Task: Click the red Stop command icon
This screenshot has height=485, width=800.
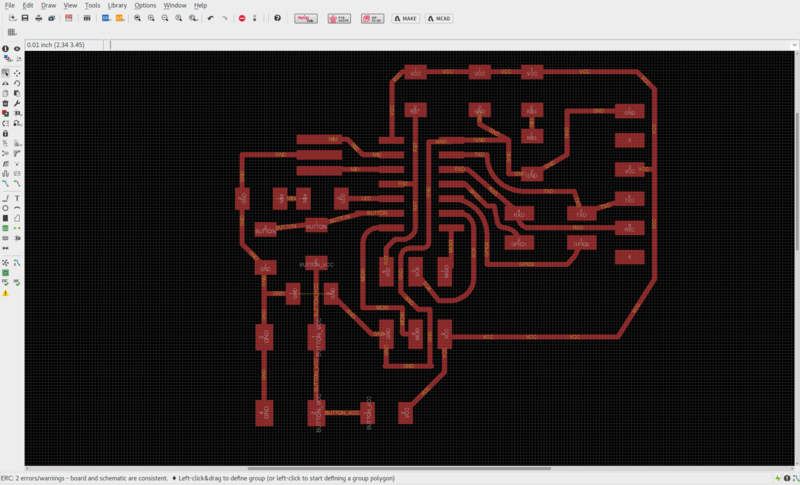Action: pos(242,18)
